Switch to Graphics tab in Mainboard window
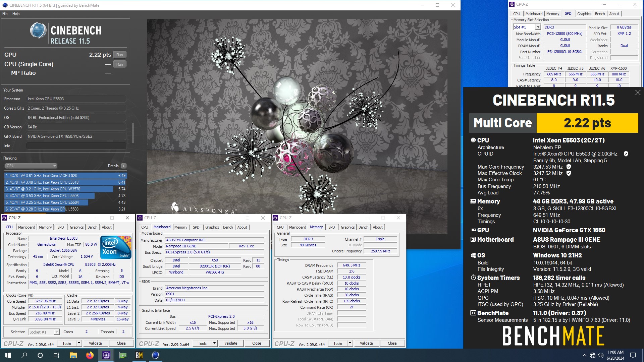 coord(212,227)
